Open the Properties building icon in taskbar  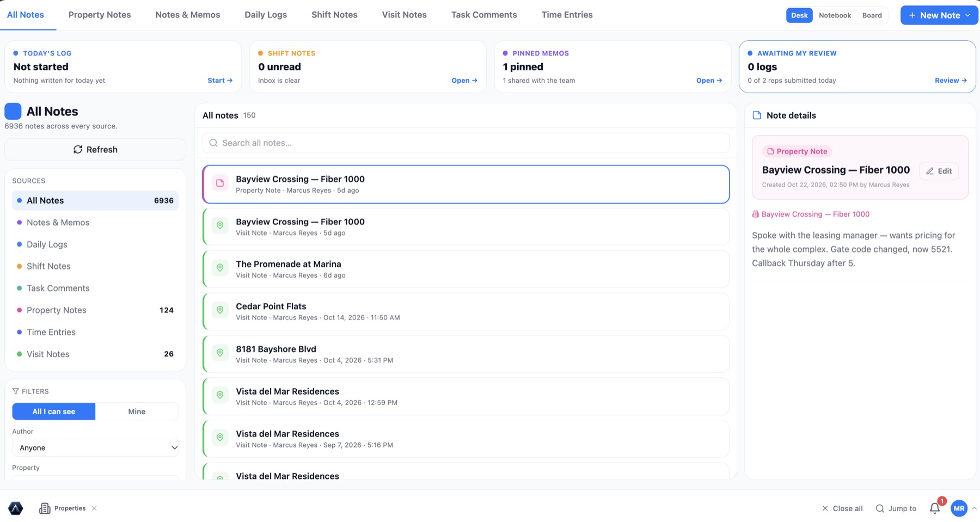45,508
